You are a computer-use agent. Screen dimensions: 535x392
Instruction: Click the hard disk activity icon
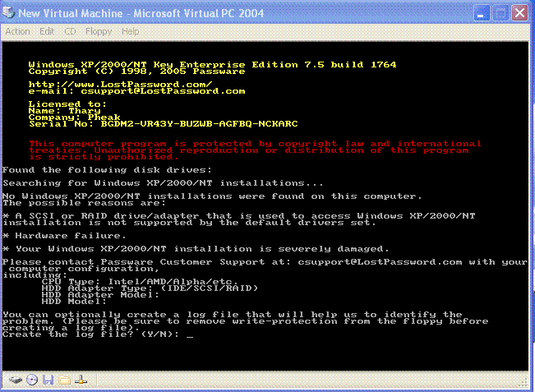(16, 380)
